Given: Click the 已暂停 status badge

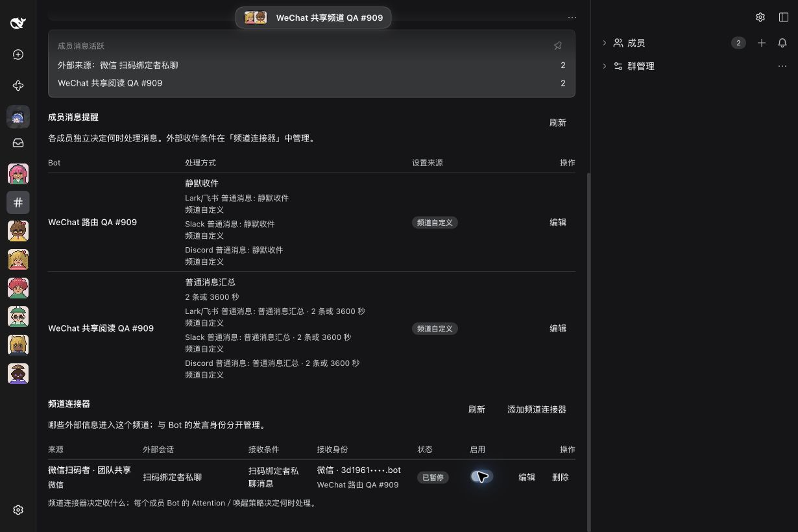Looking at the screenshot, I should click(433, 478).
